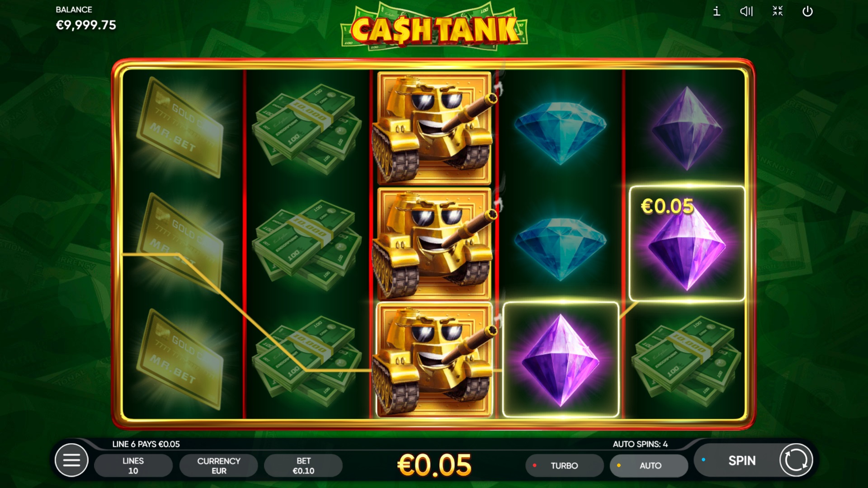Click the top golden tank symbol

(x=434, y=128)
